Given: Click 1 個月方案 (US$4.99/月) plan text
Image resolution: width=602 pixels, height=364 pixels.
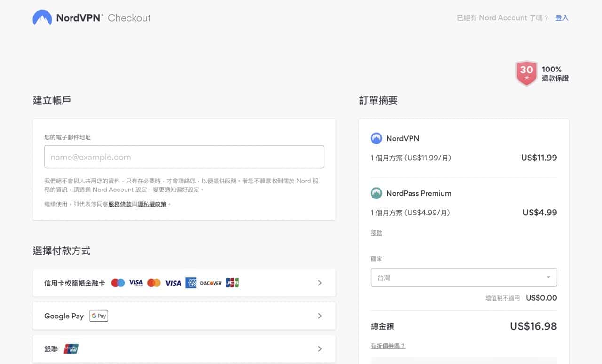Looking at the screenshot, I should 411,213.
